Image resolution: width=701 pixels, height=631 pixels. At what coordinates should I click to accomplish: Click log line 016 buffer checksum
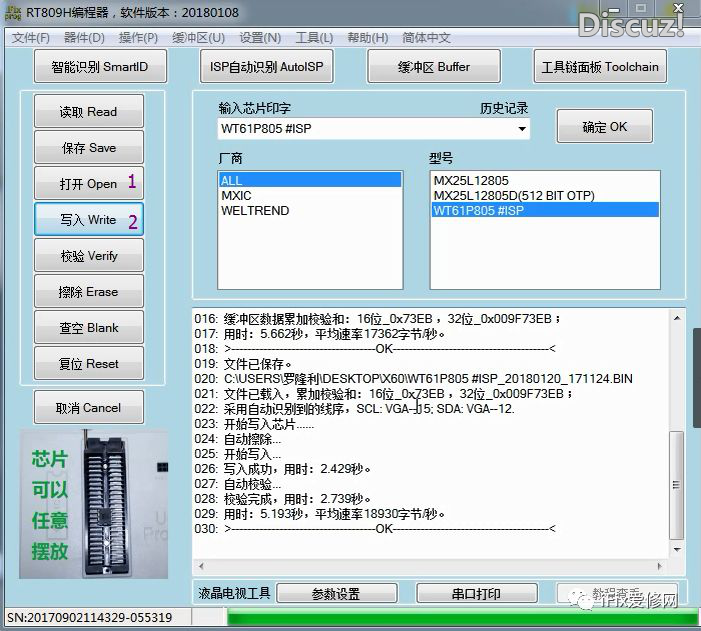[x=378, y=319]
